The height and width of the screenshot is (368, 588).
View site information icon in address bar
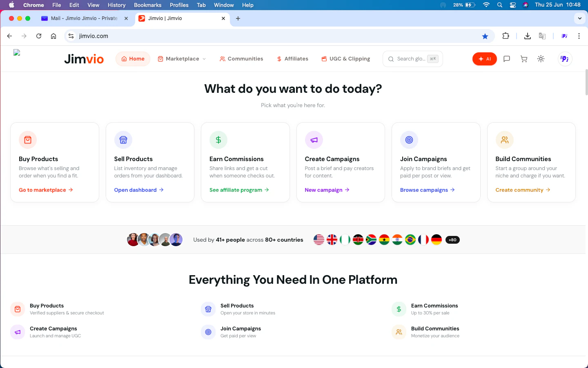click(x=71, y=36)
